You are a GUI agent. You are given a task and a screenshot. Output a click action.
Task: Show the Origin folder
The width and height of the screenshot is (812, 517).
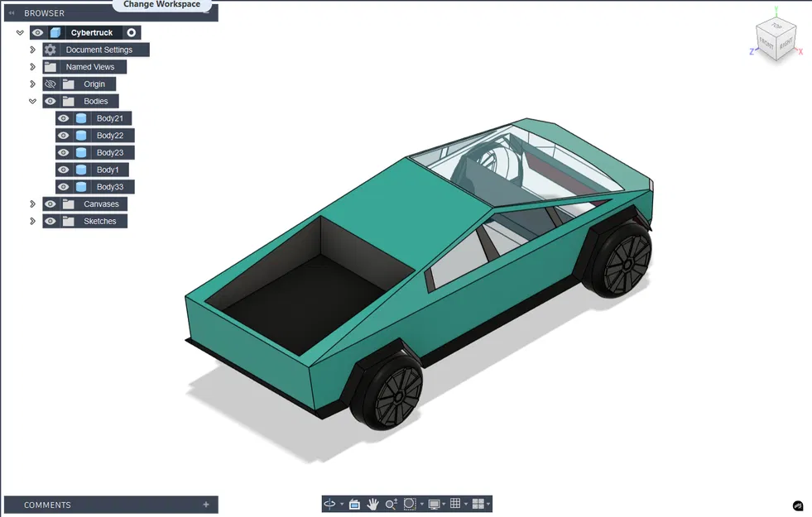tap(49, 84)
